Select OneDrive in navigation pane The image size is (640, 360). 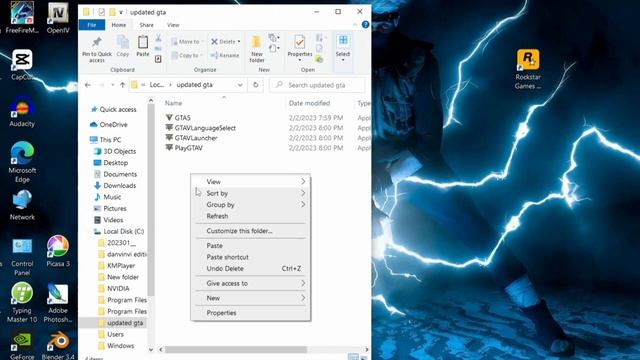[x=109, y=124]
